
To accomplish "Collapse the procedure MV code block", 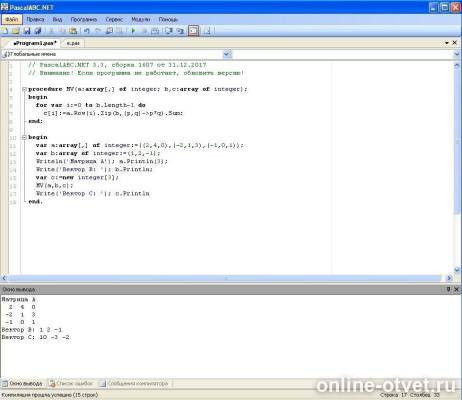I will 24,89.
